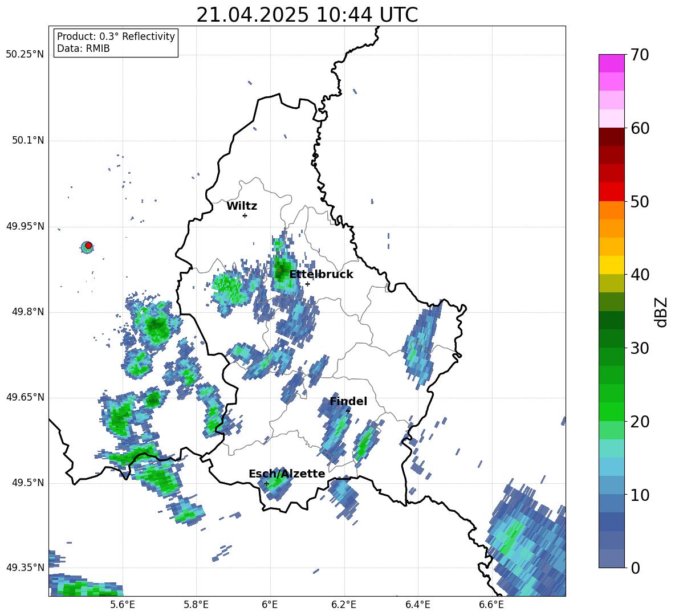The width and height of the screenshot is (675, 616).
Task: Click the 5.6°E longitude tick label
Action: tap(123, 605)
